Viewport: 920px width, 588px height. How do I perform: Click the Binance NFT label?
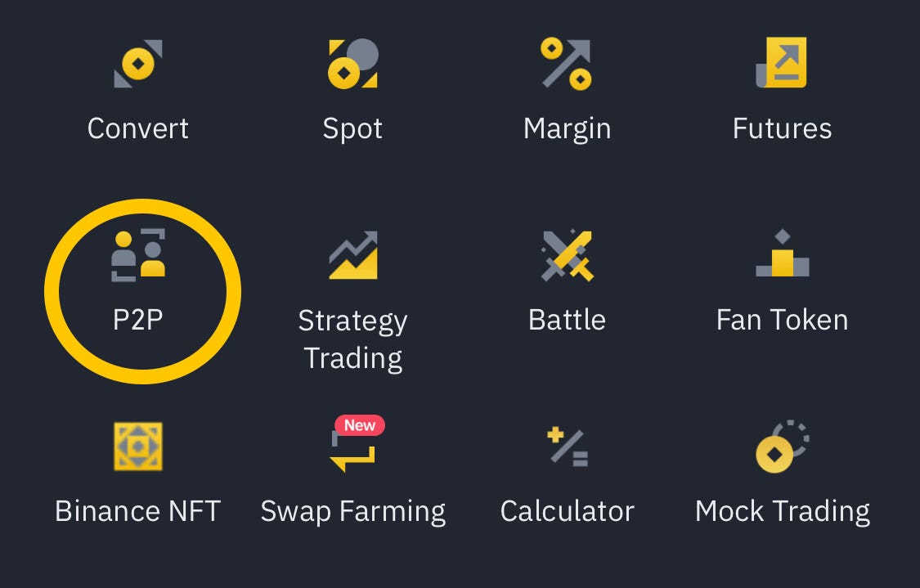pyautogui.click(x=137, y=510)
